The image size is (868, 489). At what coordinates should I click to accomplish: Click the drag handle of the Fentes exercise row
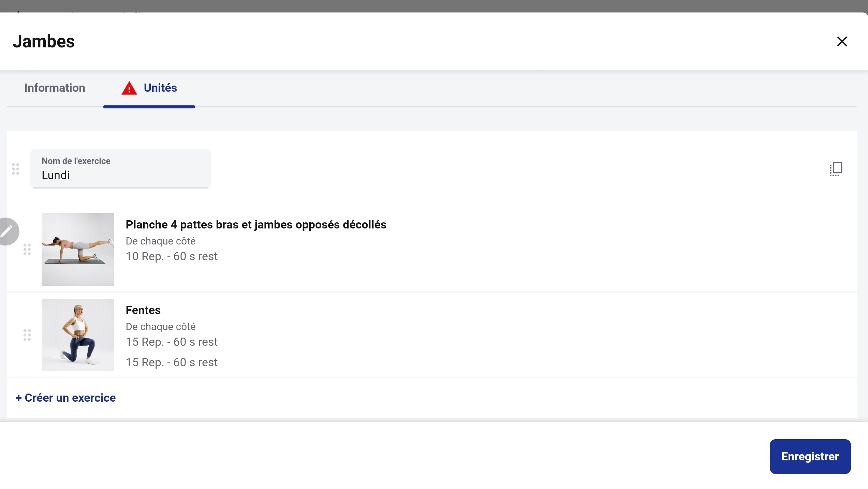[x=27, y=335]
